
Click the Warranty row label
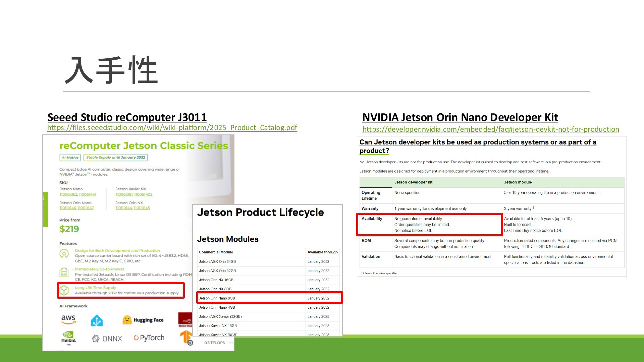370,208
